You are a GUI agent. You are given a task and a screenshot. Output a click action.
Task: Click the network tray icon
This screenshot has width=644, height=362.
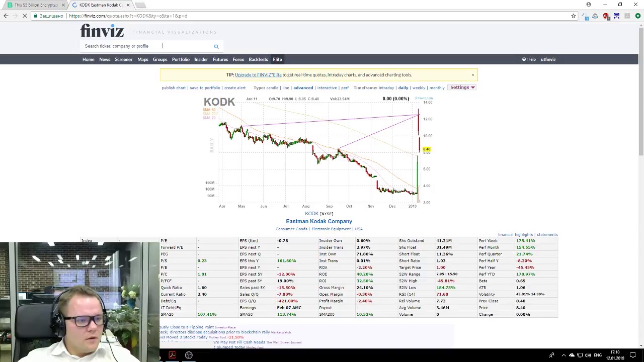click(x=580, y=355)
